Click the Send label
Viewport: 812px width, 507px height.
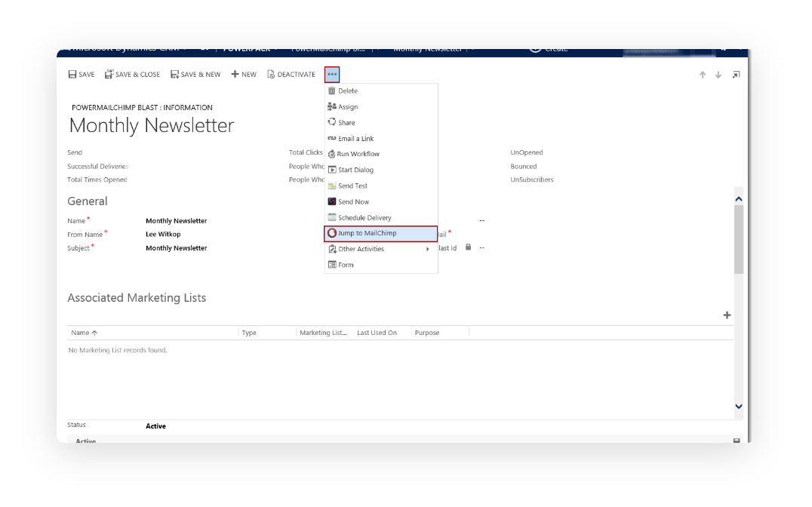[75, 152]
